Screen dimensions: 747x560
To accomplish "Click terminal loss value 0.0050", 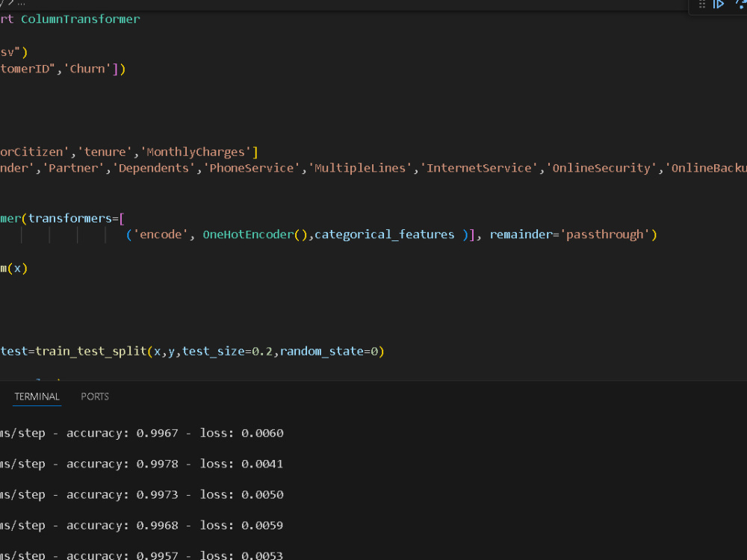I will (262, 495).
